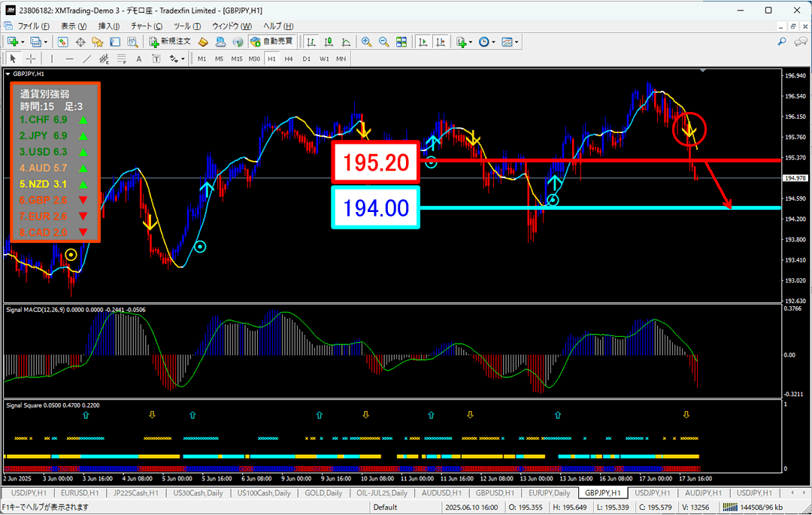Select the MN monthly timeframe
The image size is (812, 515).
[341, 59]
